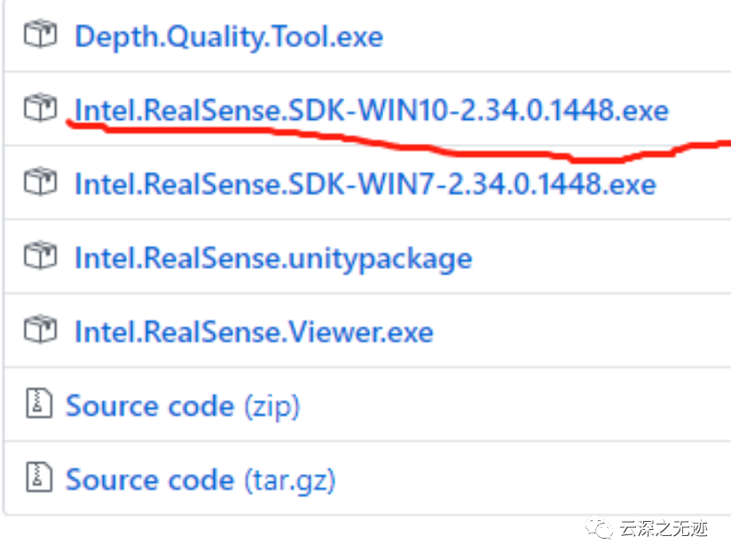Click the WeChat logo in the watermark

(x=603, y=530)
